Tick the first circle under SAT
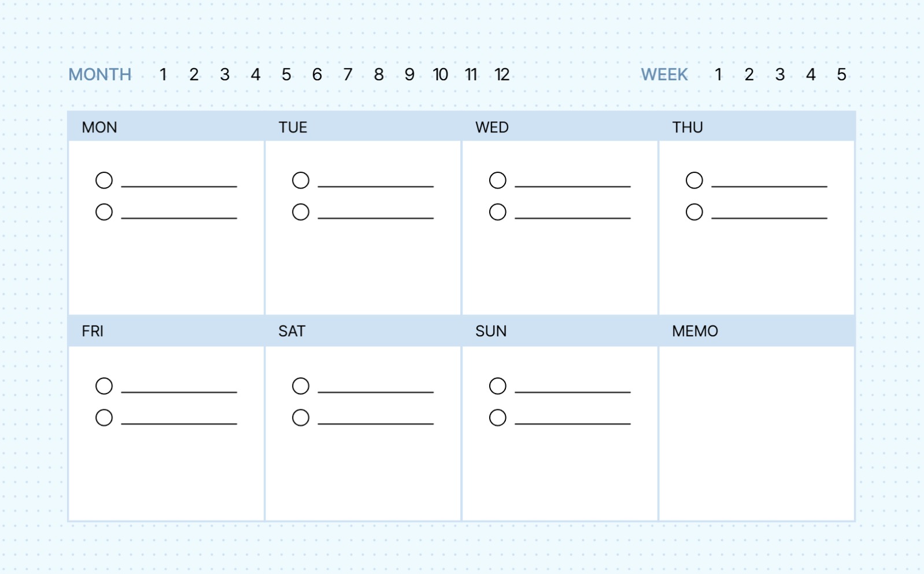 pyautogui.click(x=301, y=386)
